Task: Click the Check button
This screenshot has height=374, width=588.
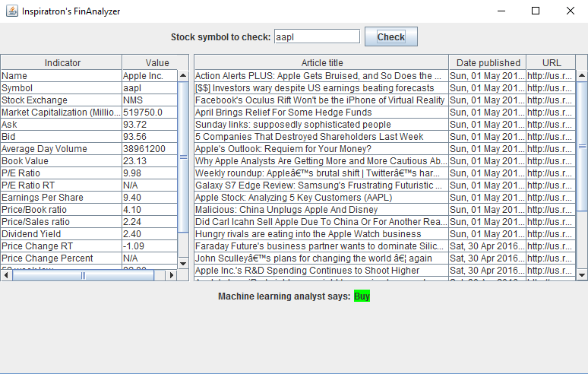Action: tap(391, 36)
